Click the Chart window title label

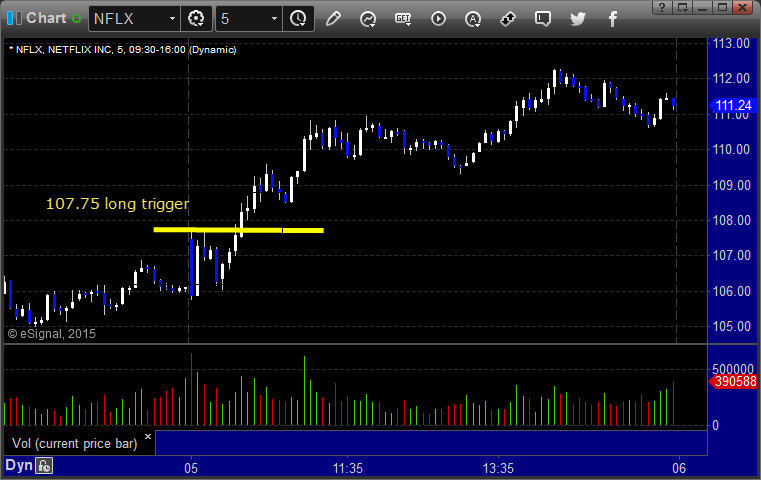point(46,18)
